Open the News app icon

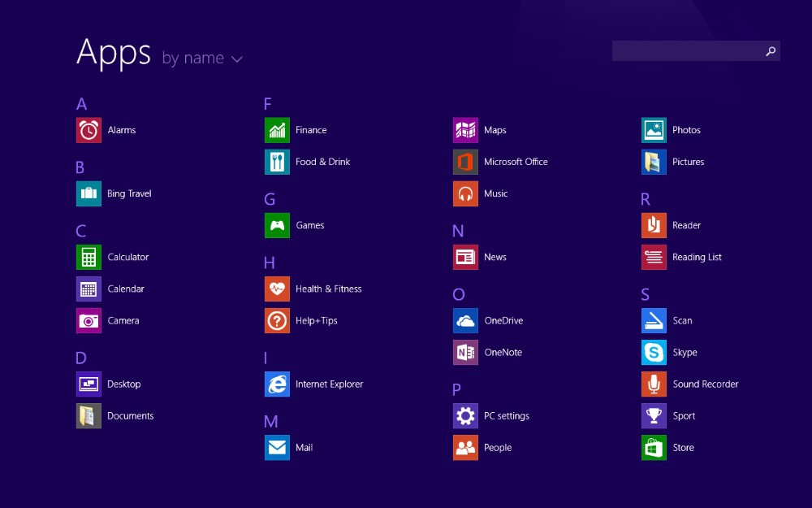465,257
